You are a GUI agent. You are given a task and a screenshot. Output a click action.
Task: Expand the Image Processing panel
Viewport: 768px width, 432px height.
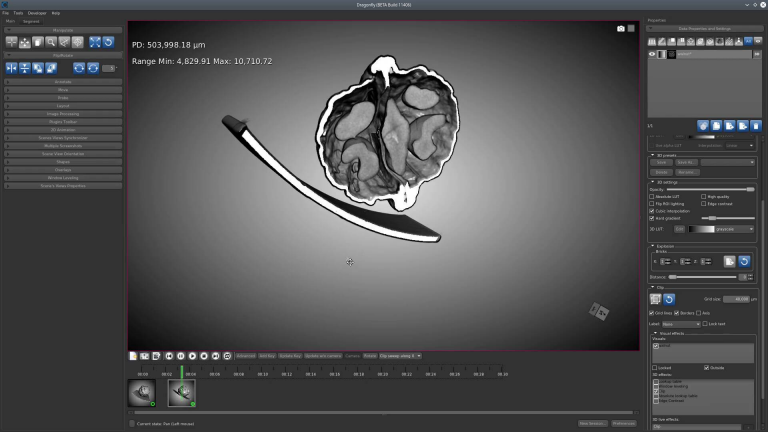point(62,114)
